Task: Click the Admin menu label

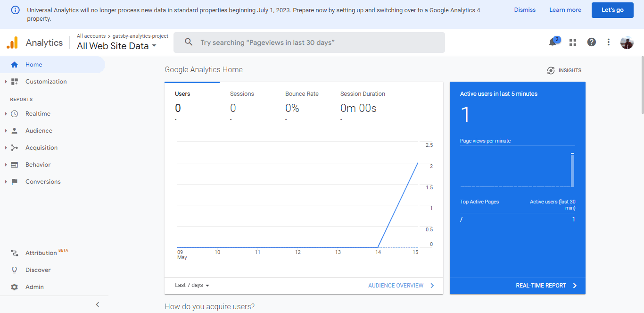Action: point(35,287)
